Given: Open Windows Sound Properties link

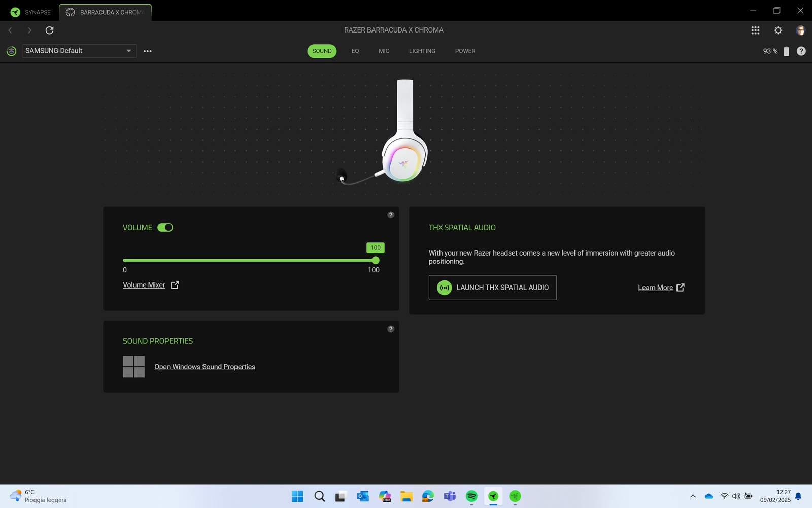Looking at the screenshot, I should click(205, 367).
